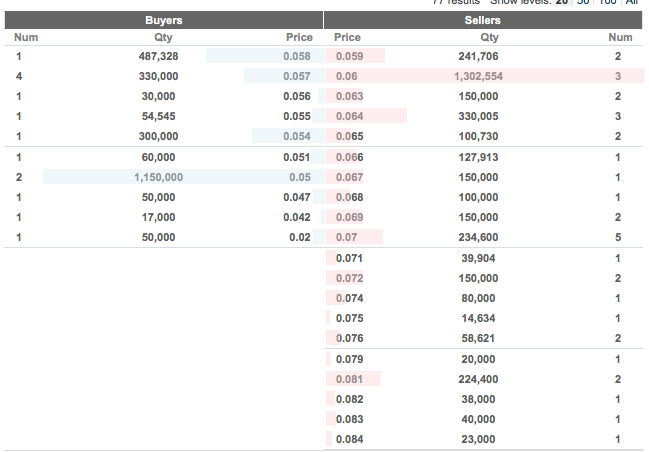Select seller price 0.064
Viewport: 649px width, 452px height.
point(350,116)
